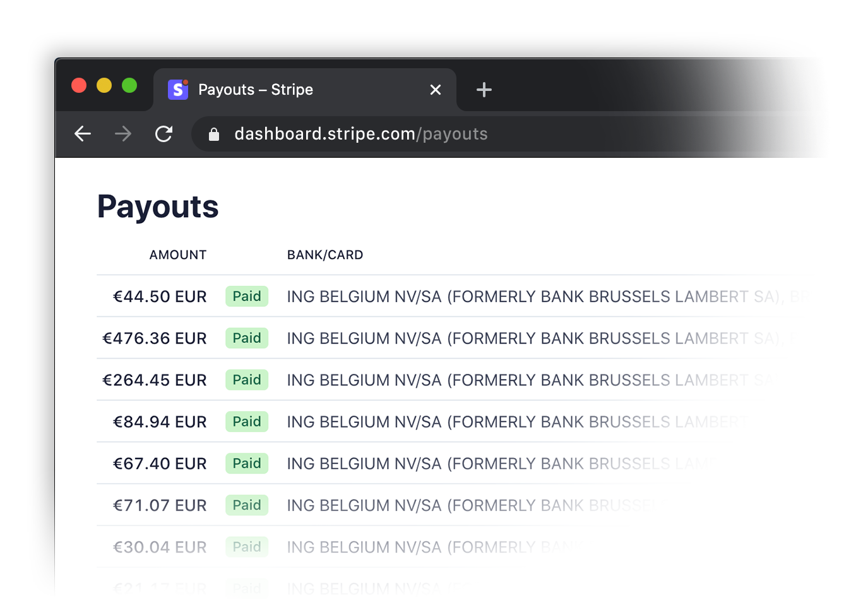Click the green maximize window button

coord(129,85)
